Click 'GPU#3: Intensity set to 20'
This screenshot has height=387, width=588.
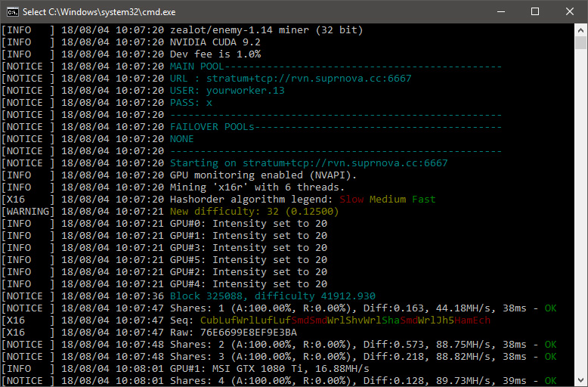[248, 247]
